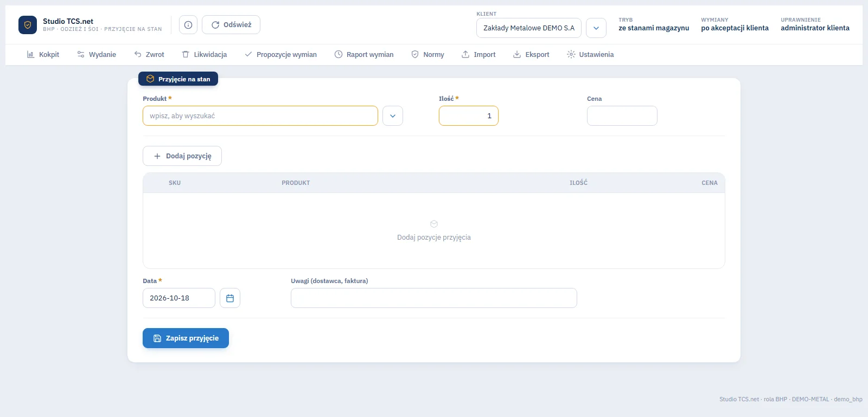The height and width of the screenshot is (417, 868).
Task: Click the Uwagi (dostawca, faktura) field
Action: coord(434,298)
